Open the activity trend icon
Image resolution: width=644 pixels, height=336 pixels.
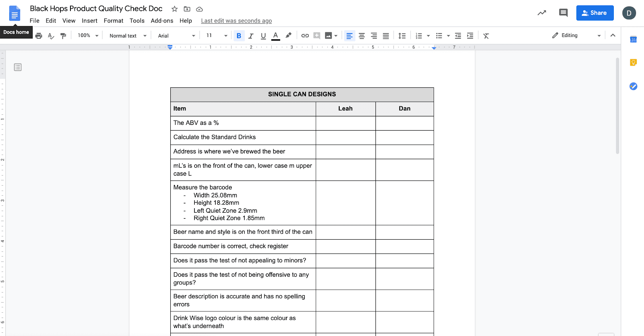click(542, 13)
